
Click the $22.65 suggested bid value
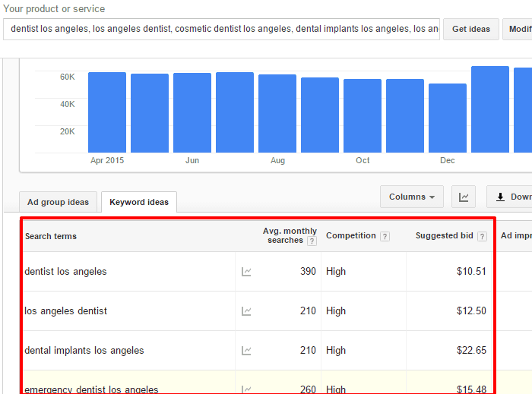point(471,350)
